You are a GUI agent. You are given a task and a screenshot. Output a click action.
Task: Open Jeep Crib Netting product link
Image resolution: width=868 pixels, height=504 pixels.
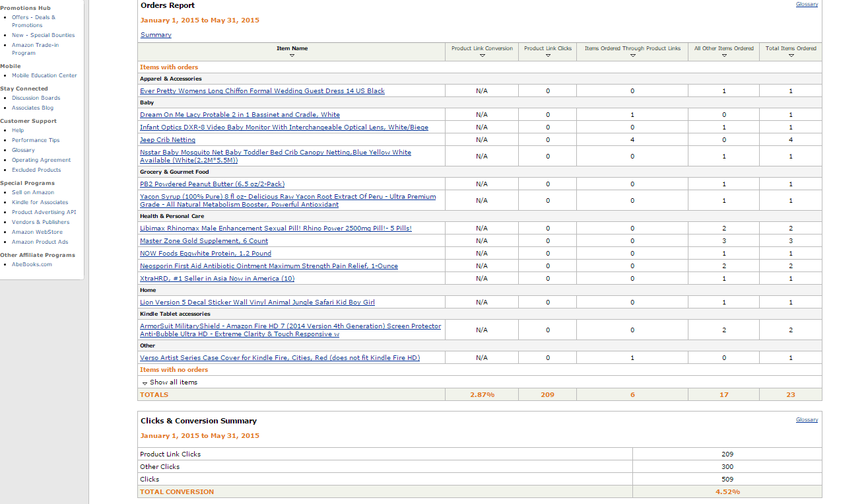coord(168,140)
